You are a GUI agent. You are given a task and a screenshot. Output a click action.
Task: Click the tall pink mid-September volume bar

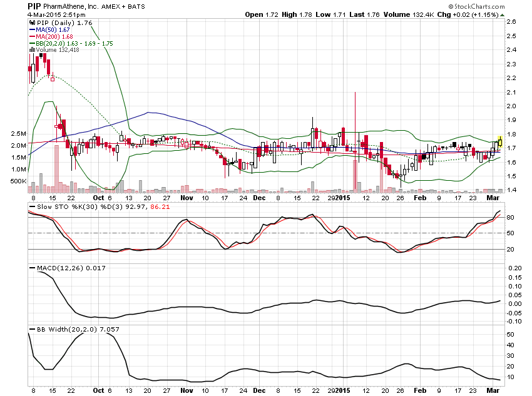point(57,169)
